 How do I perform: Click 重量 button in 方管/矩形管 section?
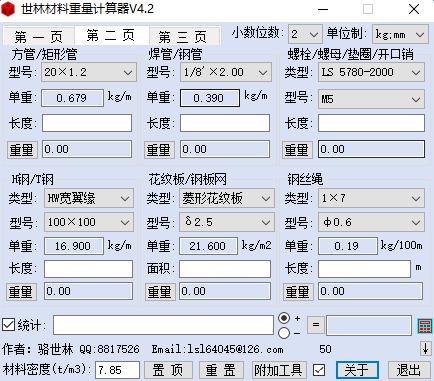22,149
